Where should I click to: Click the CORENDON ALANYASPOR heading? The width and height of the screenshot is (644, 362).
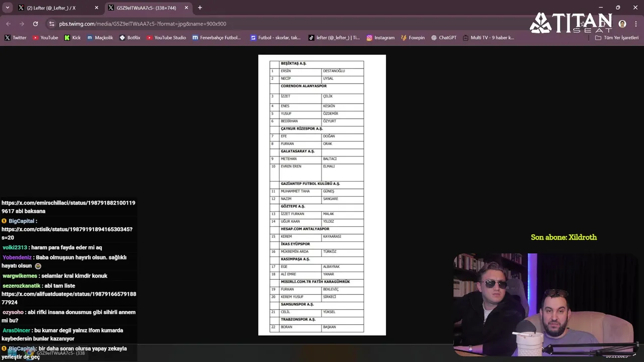pyautogui.click(x=304, y=86)
